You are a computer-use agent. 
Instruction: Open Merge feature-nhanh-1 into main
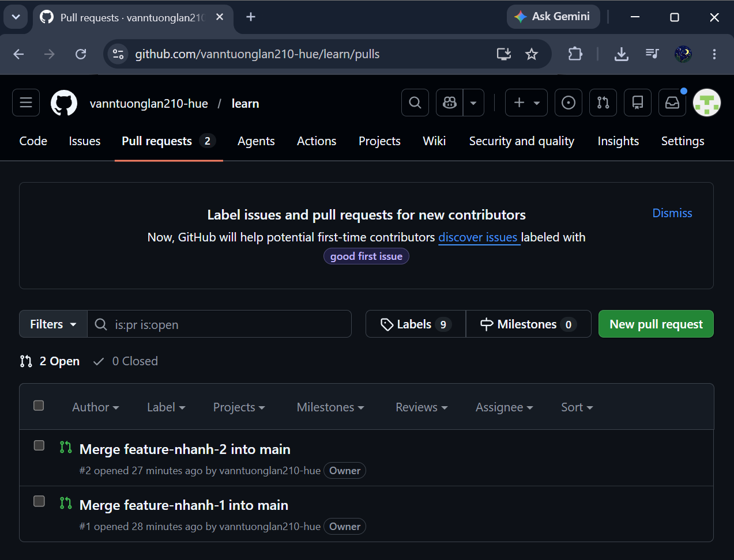(x=184, y=505)
